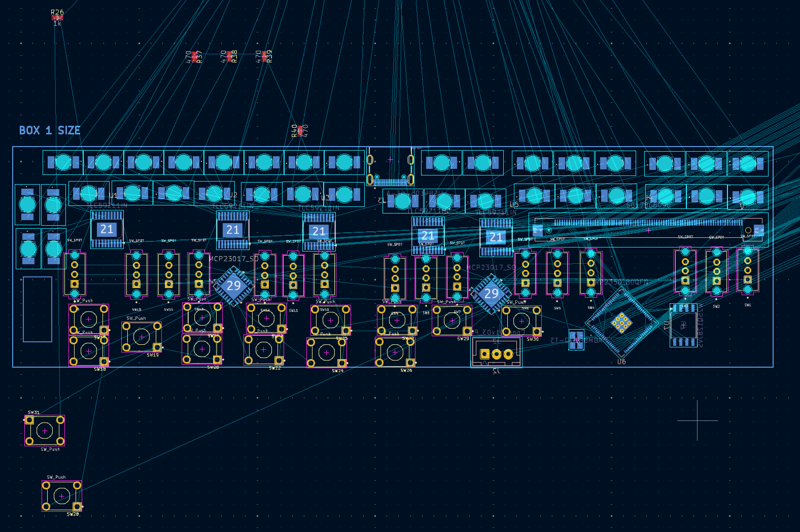Select the left MCP23017 chip labeled 29
This screenshot has width=800, height=532.
(233, 286)
